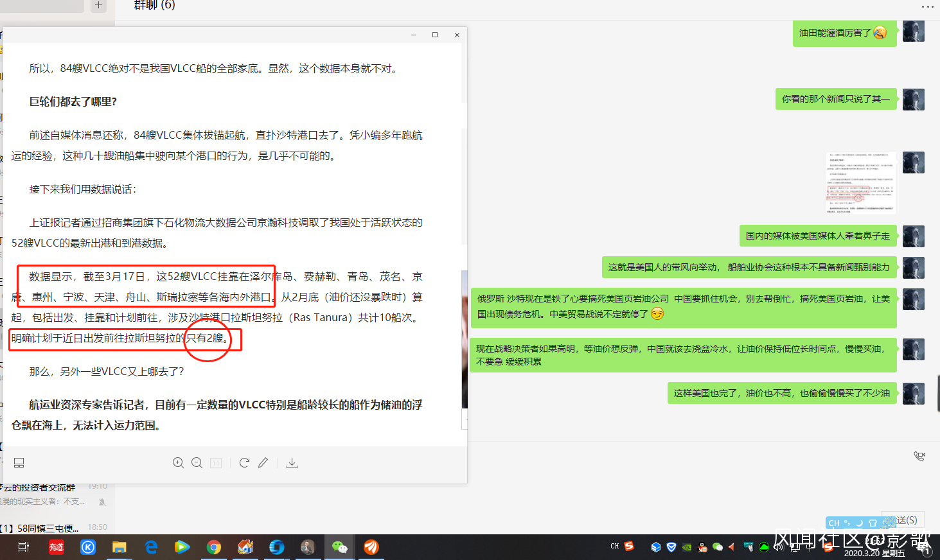940x560 pixels.
Task: Open the chat's three-dot menu
Action: (927, 6)
